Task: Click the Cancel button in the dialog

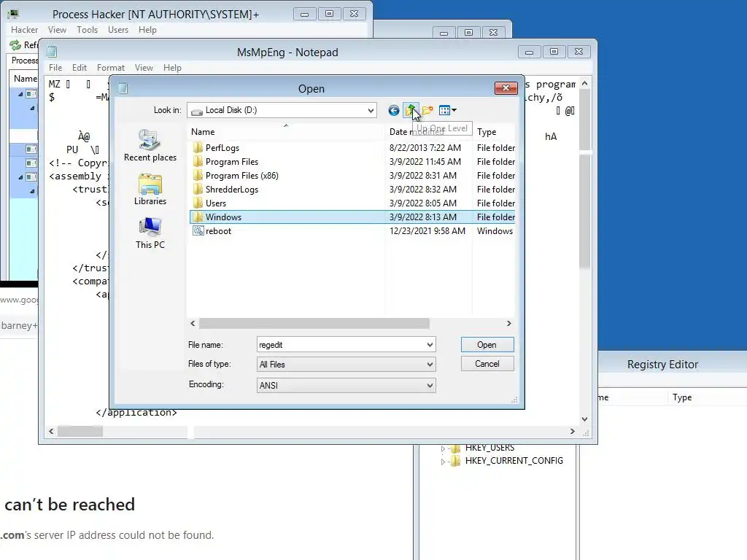Action: pyautogui.click(x=487, y=364)
